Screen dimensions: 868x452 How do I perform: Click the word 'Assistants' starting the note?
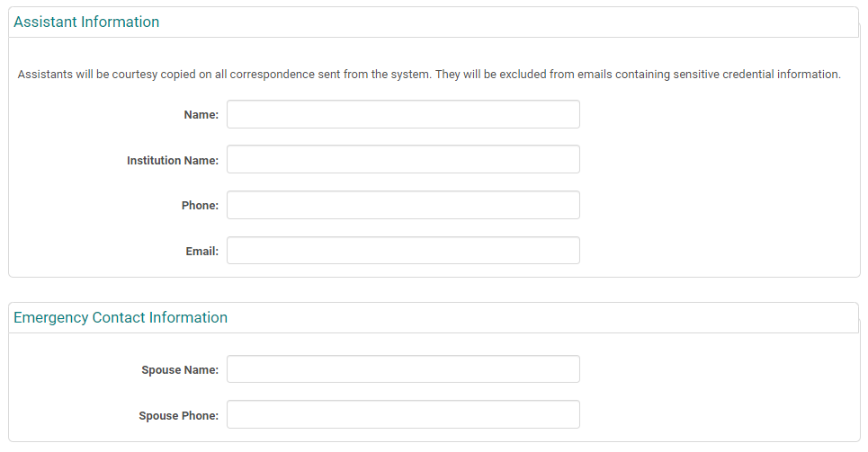tap(44, 75)
